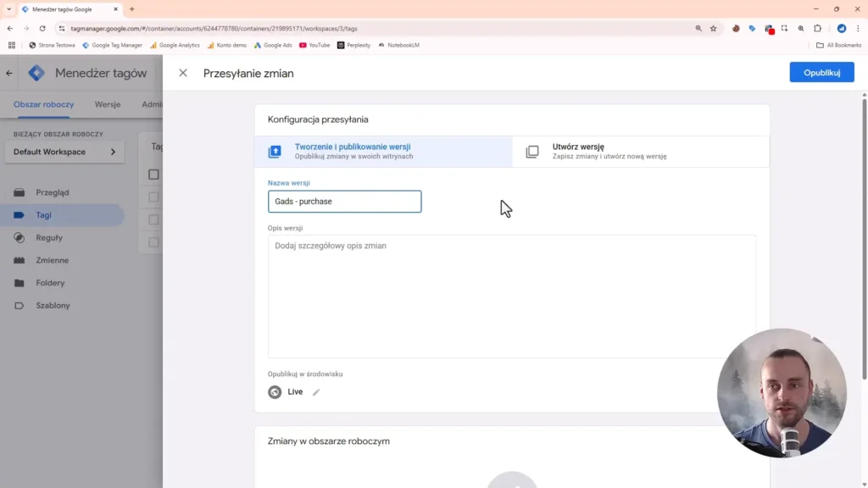868x488 pixels.
Task: Open Konto demo bookmark
Action: click(227, 46)
